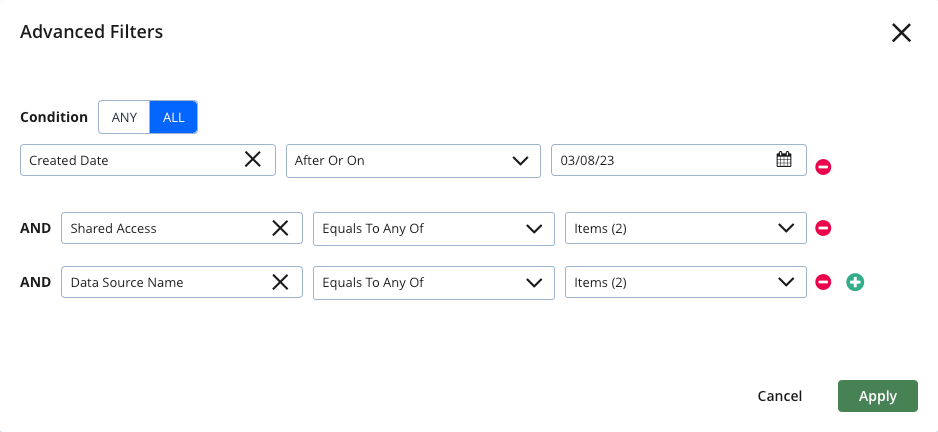This screenshot has width=938, height=432.
Task: Open the calendar date picker icon
Action: 784,160
